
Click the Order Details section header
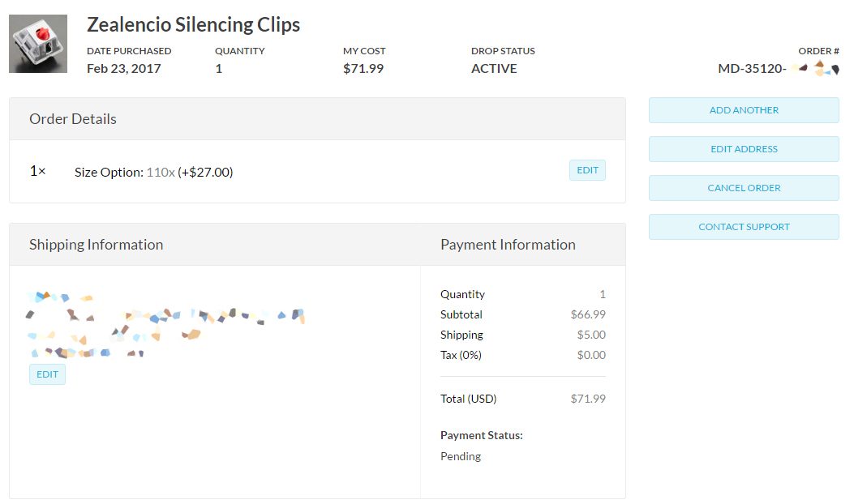pos(318,119)
